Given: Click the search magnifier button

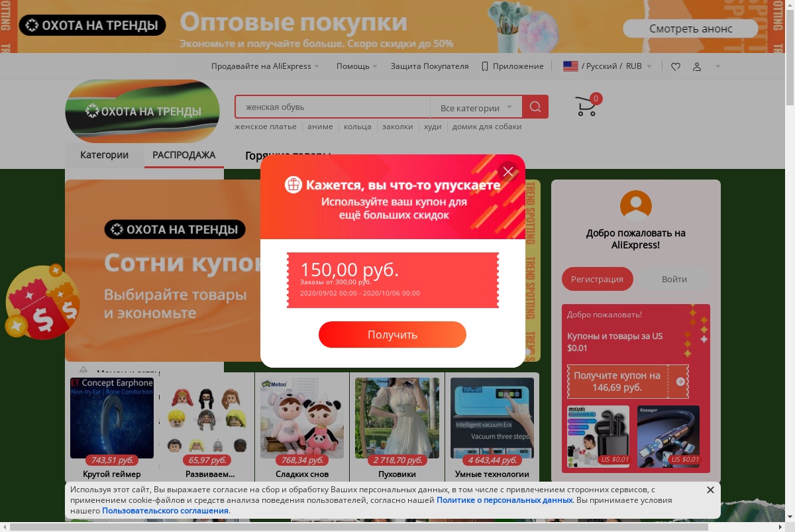Looking at the screenshot, I should (535, 107).
